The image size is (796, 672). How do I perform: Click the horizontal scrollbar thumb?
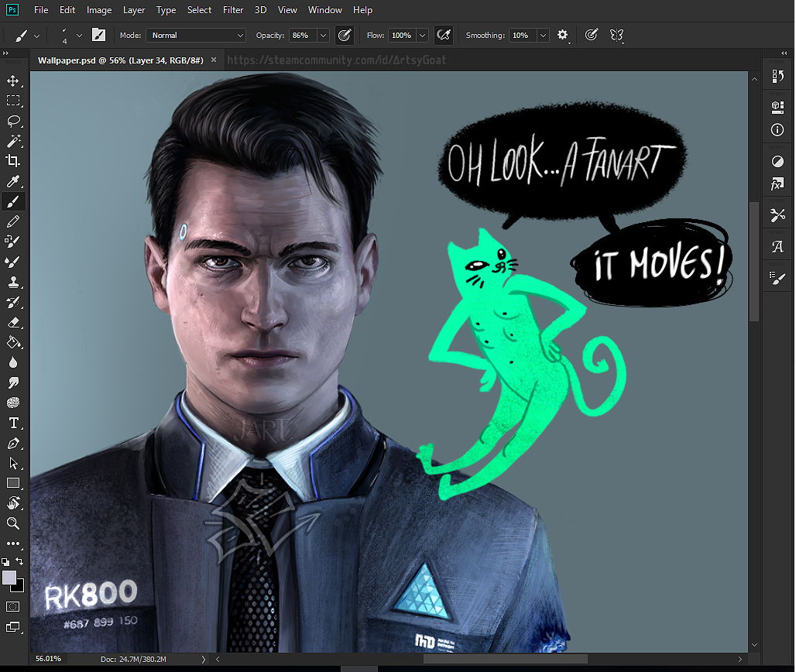[x=505, y=659]
